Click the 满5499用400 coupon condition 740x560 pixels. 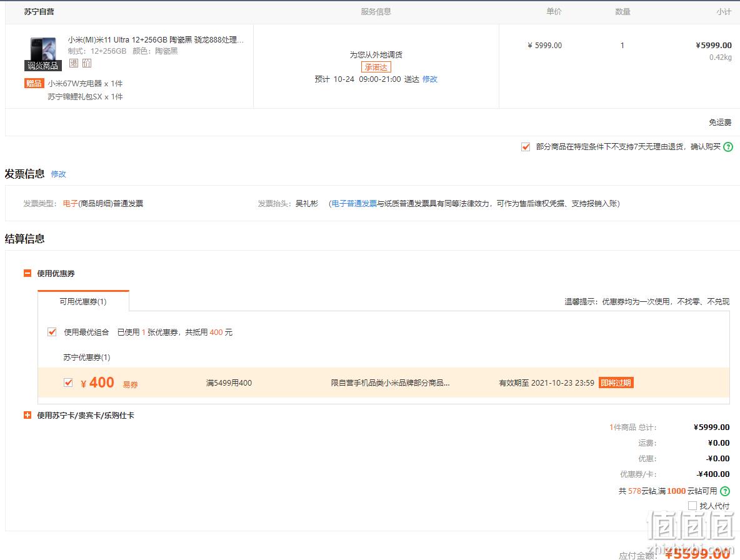click(229, 382)
